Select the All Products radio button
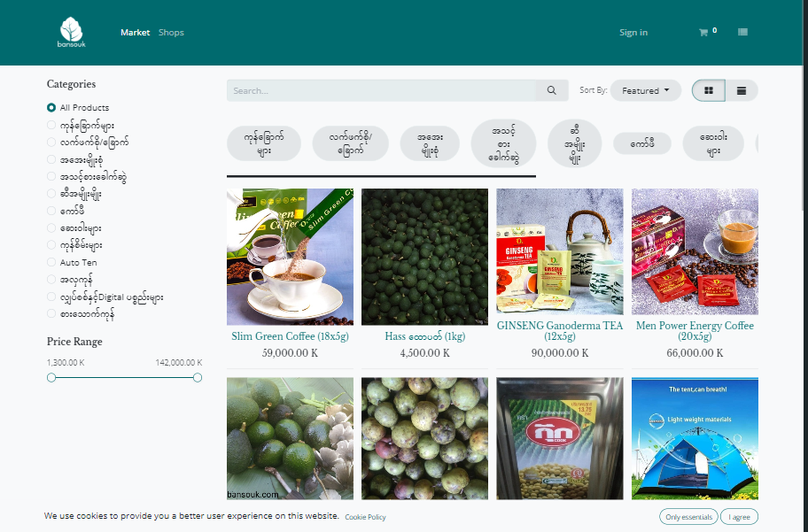Viewport: 808px width, 532px height. tap(51, 108)
